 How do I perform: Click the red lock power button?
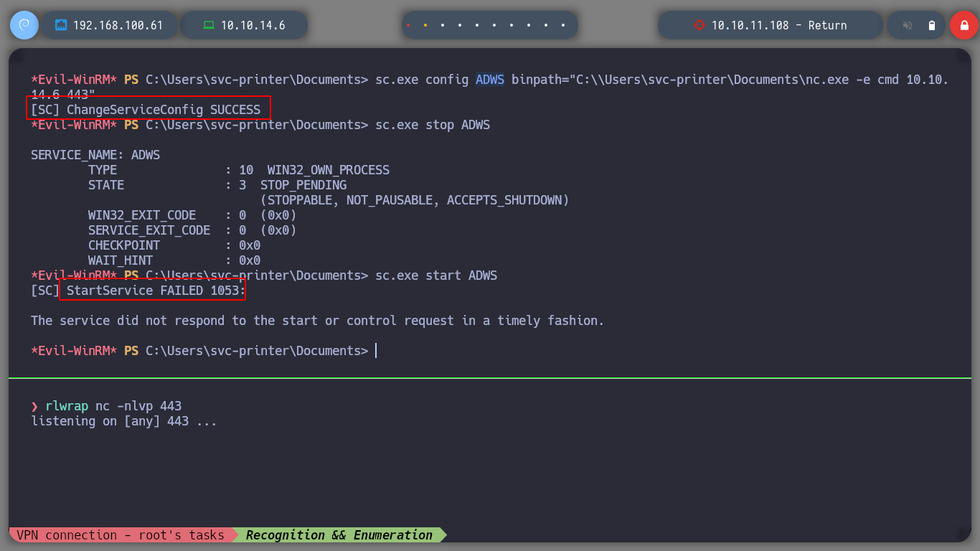coord(963,25)
